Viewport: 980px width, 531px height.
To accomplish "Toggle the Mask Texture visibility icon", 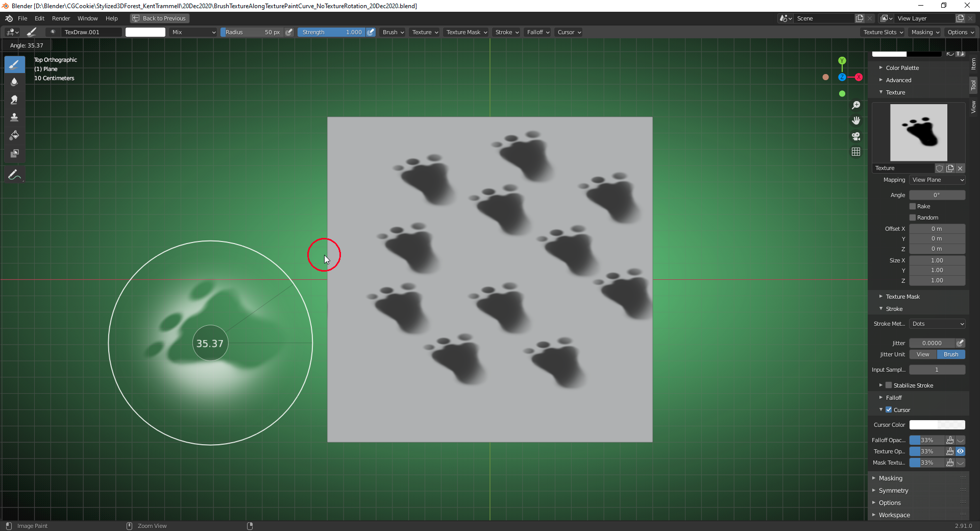I will [x=961, y=463].
